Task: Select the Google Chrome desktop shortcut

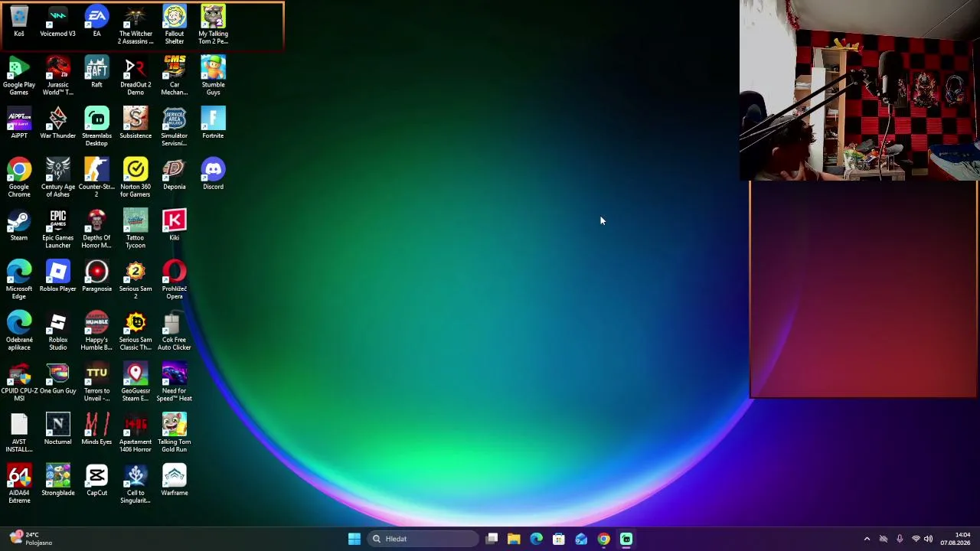Action: [19, 178]
